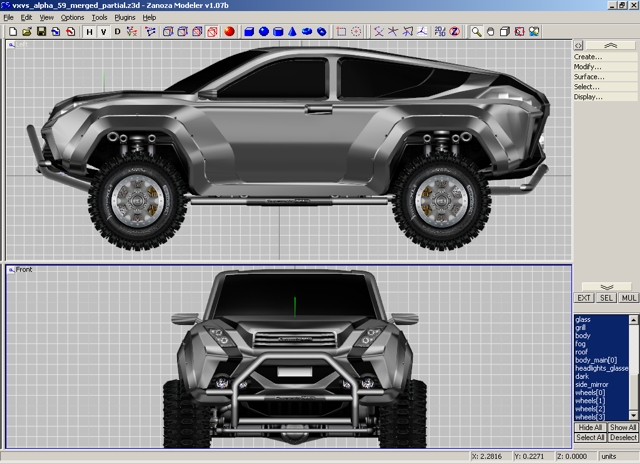
Task: Open the Plugins menu
Action: click(x=125, y=17)
